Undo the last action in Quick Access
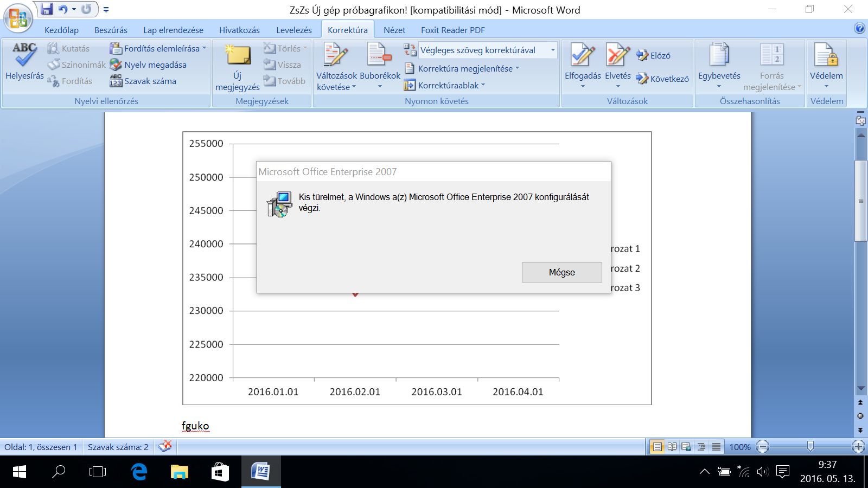Screen dimensions: 868x488 (x=63, y=9)
